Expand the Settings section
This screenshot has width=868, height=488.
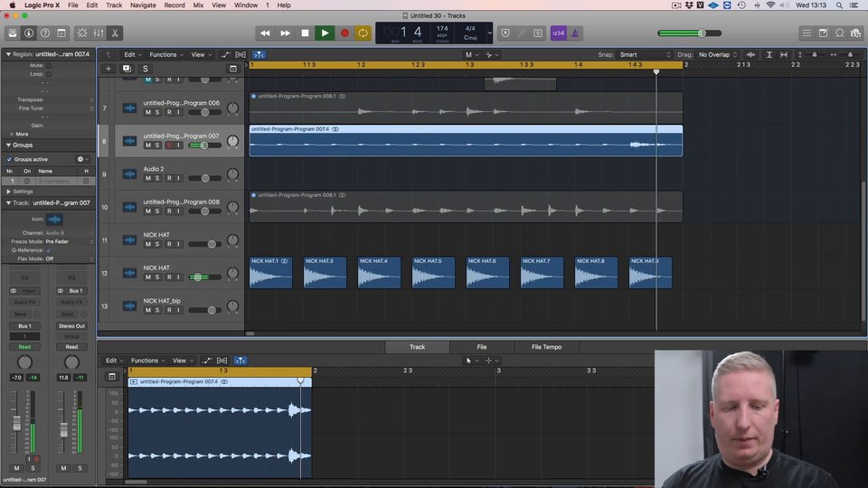[x=8, y=192]
